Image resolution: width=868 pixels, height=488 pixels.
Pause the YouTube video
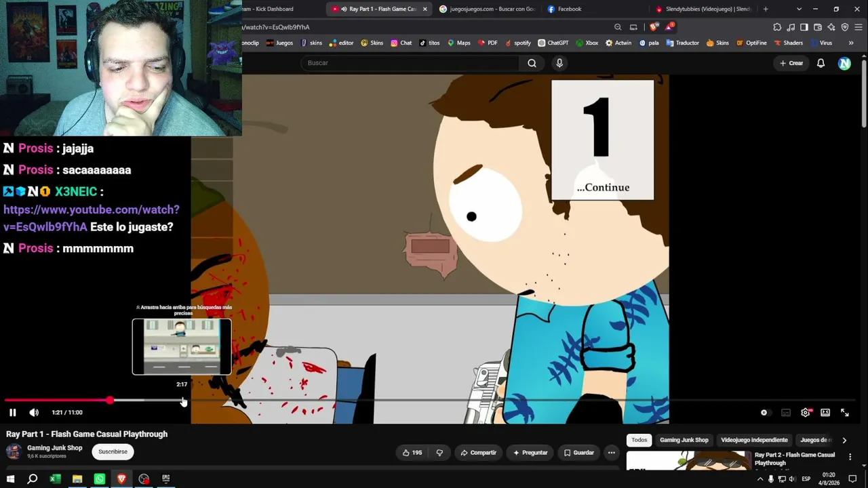coord(12,412)
